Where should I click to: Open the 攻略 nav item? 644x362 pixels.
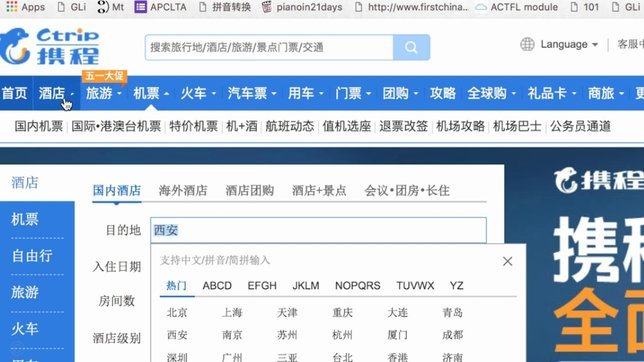tap(443, 93)
